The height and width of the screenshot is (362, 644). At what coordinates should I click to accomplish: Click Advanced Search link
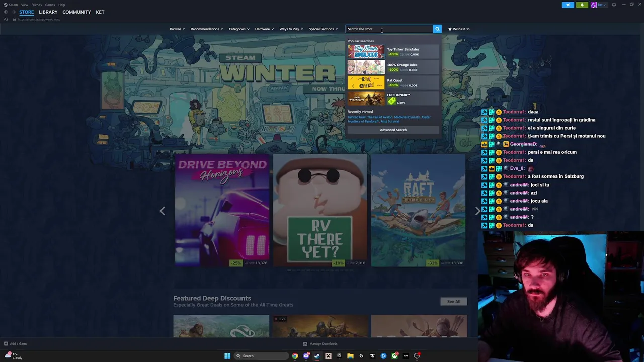point(393,130)
